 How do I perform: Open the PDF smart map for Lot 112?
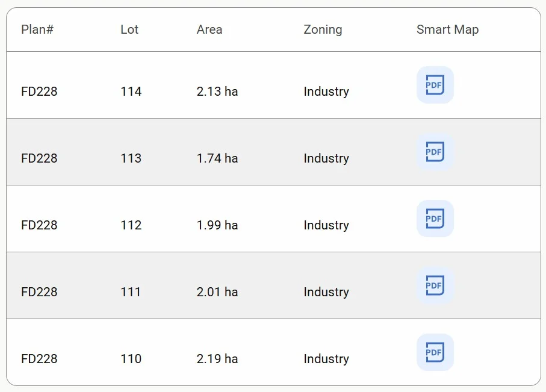435,219
